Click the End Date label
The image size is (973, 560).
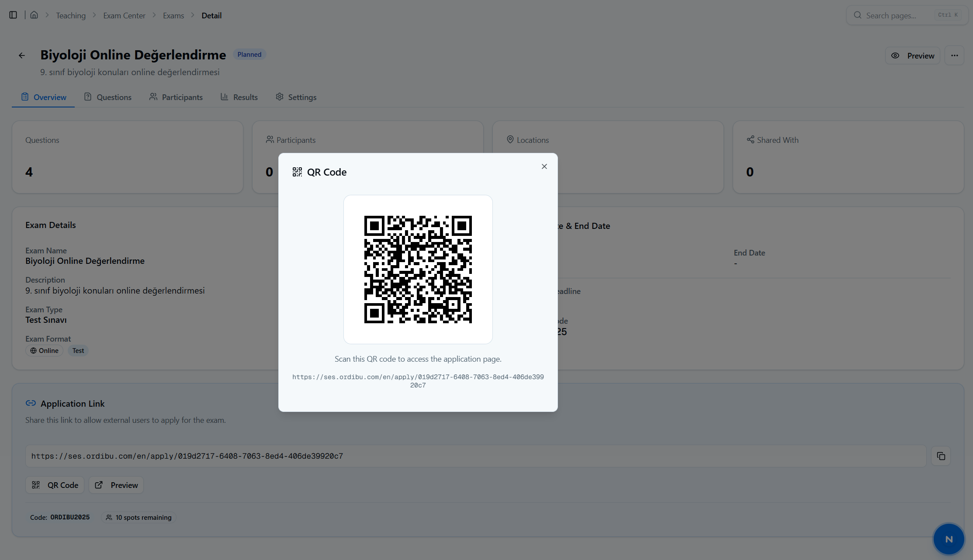[x=749, y=253]
